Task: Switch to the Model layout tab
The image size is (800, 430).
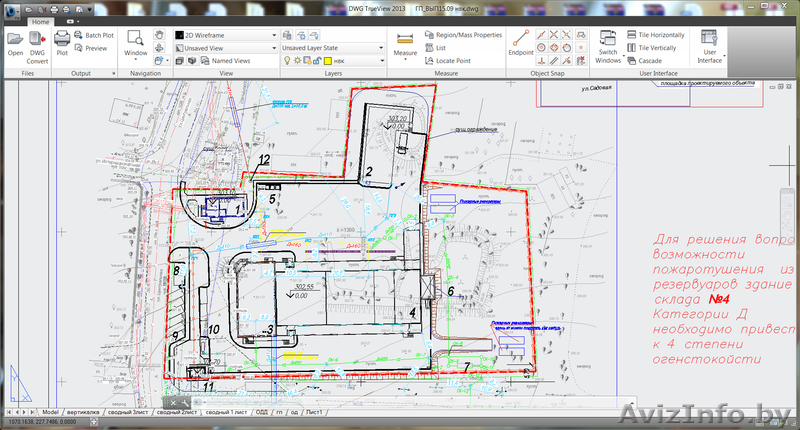Action: pos(50,412)
